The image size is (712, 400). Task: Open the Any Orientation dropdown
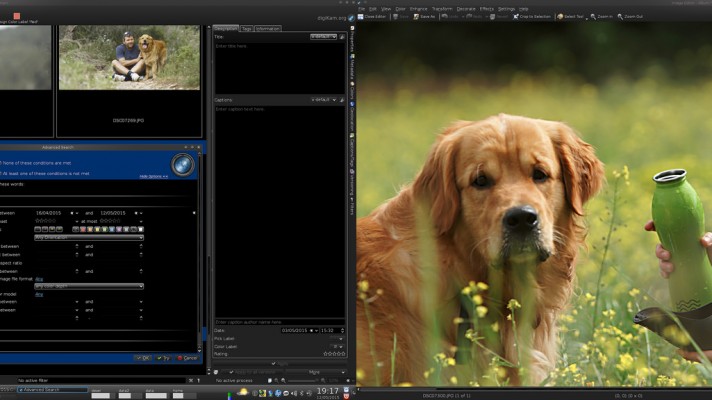88,237
